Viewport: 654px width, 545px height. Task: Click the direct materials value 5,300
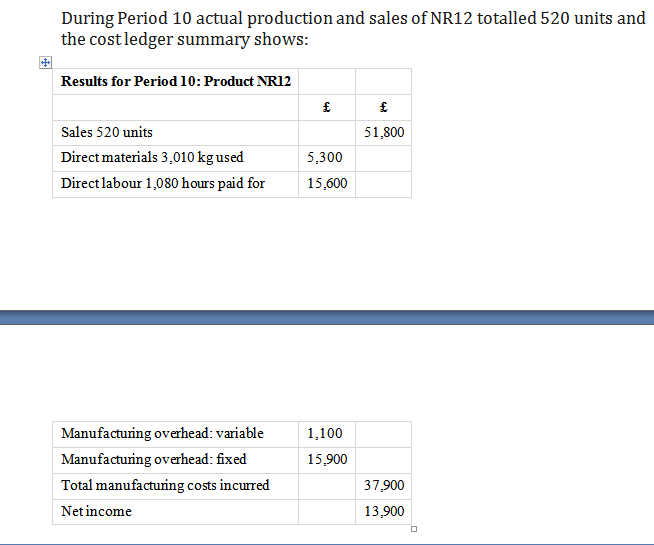click(324, 158)
